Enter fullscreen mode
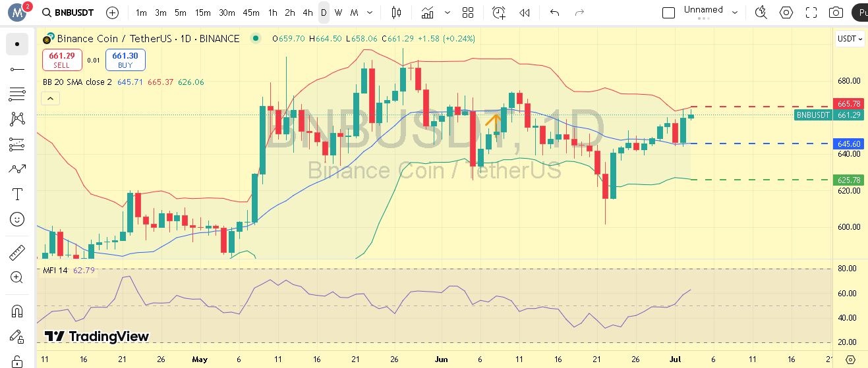Viewport: 868px width, 368px height. tap(811, 13)
